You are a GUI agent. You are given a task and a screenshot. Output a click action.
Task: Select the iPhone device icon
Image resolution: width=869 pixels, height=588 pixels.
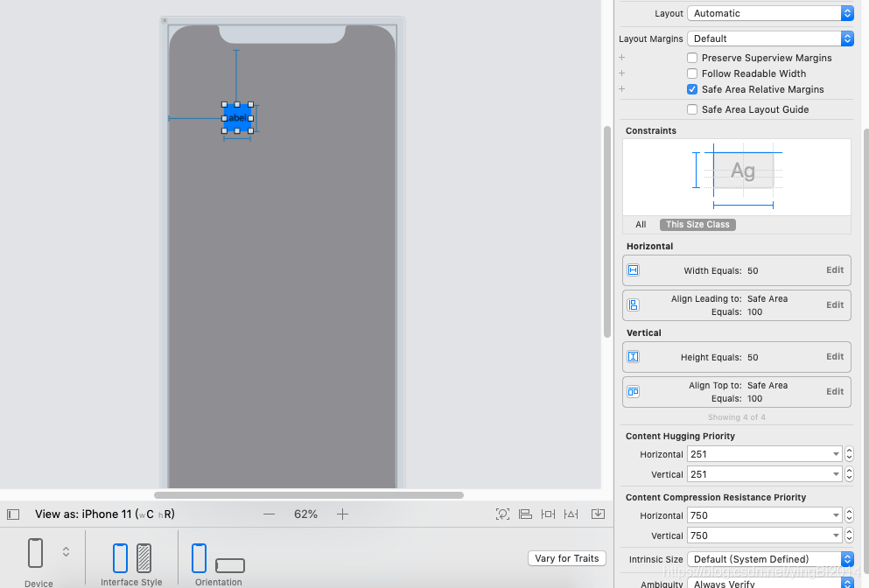[x=36, y=552]
